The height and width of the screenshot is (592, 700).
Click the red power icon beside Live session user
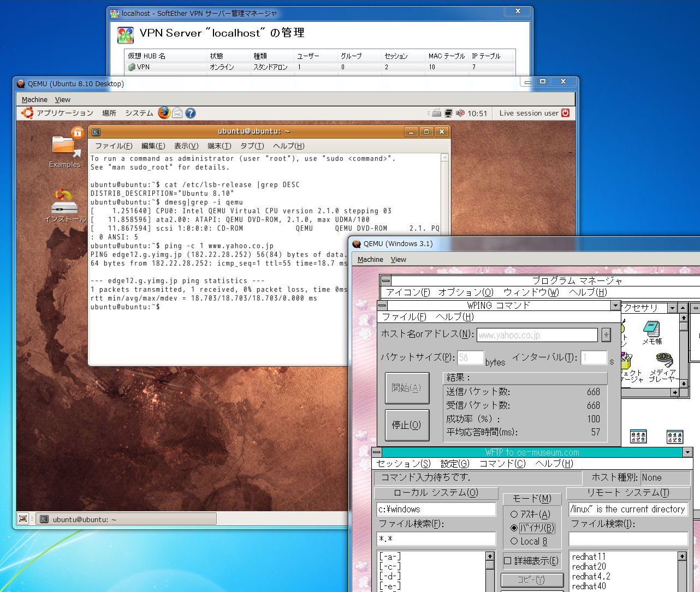pos(565,113)
